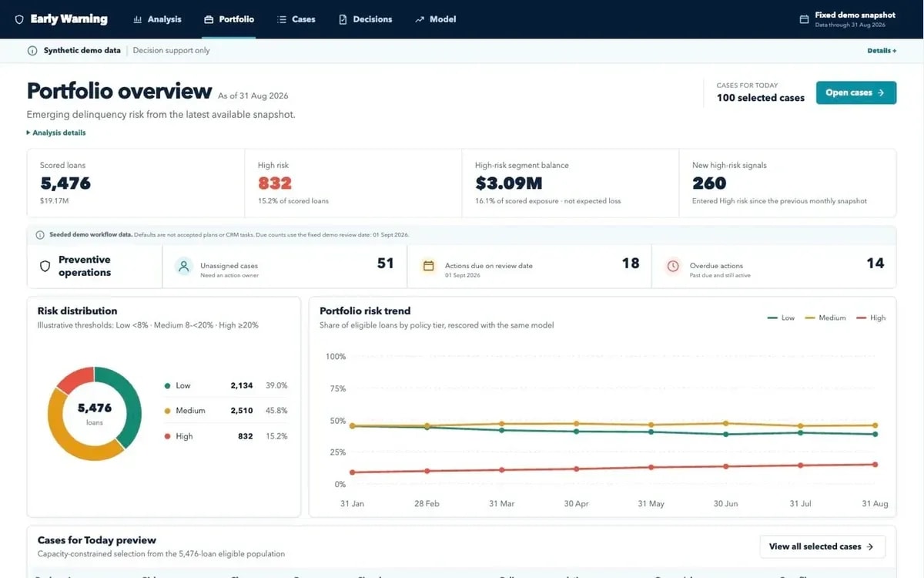924x578 pixels.
Task: Click the Fixed demo snapshot indicator
Action: (848, 19)
